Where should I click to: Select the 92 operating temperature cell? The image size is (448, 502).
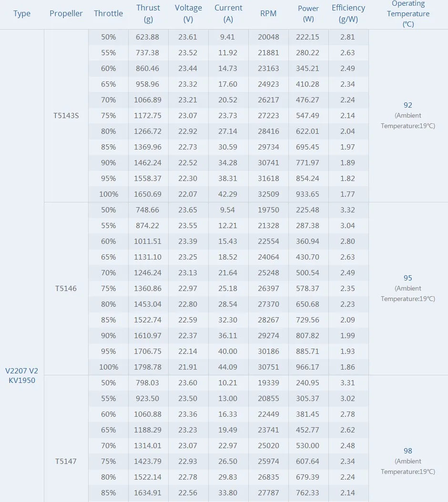coord(407,105)
